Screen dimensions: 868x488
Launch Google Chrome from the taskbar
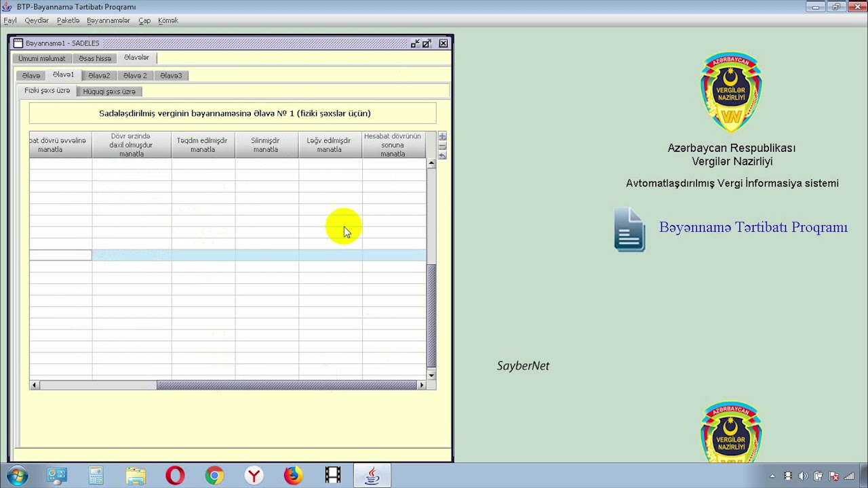pos(214,476)
